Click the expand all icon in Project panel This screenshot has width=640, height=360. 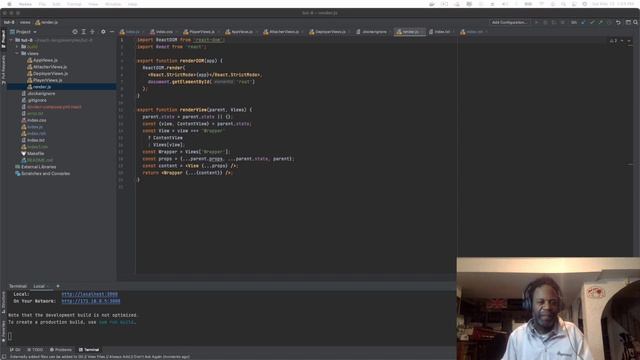tap(83, 32)
